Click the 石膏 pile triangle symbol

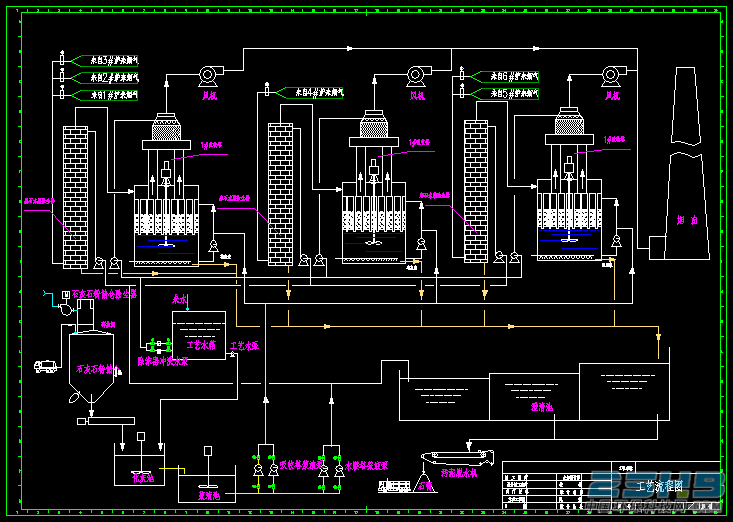click(425, 482)
